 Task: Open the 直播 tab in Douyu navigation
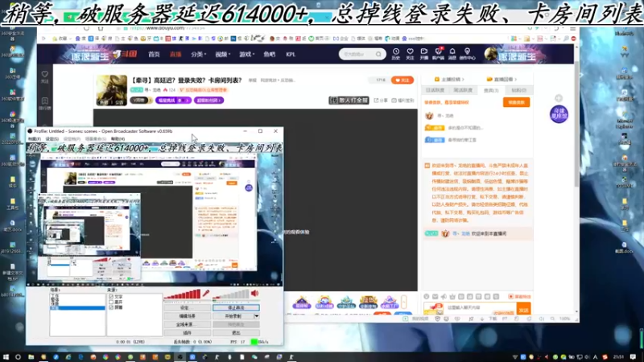[x=175, y=54]
